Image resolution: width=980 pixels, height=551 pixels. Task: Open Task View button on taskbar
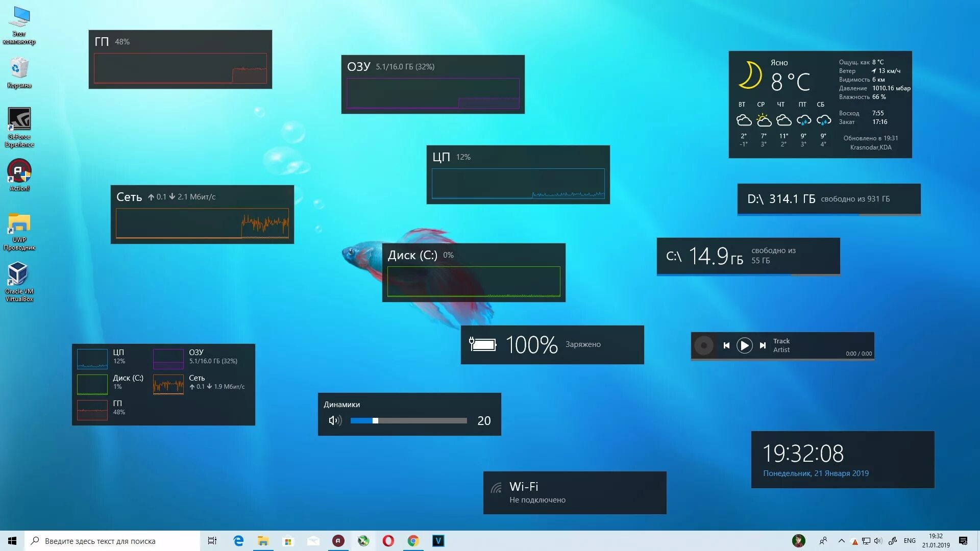[x=212, y=541]
